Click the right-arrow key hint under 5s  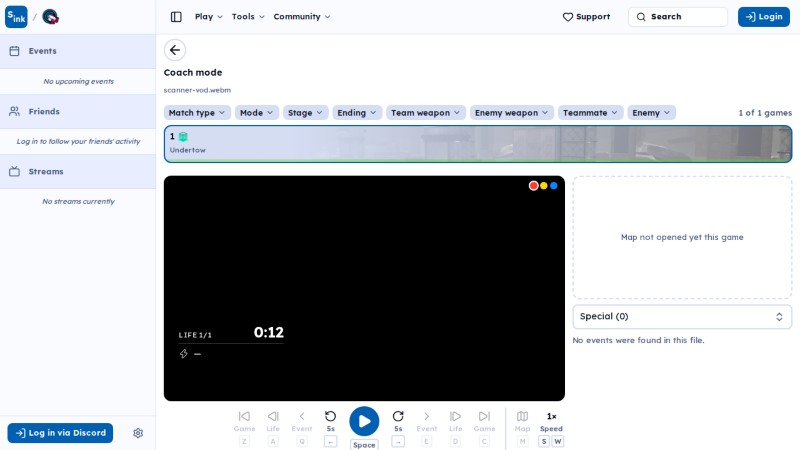[398, 441]
